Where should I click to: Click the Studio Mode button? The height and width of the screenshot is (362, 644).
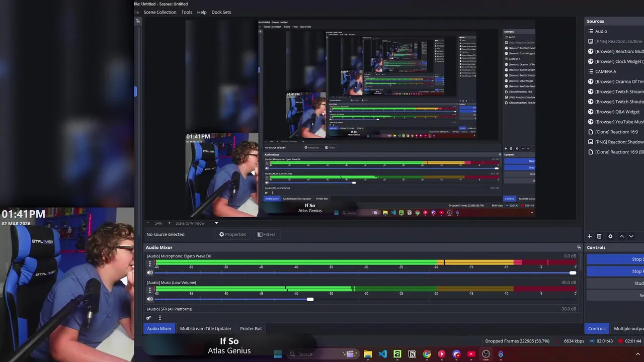pyautogui.click(x=615, y=283)
